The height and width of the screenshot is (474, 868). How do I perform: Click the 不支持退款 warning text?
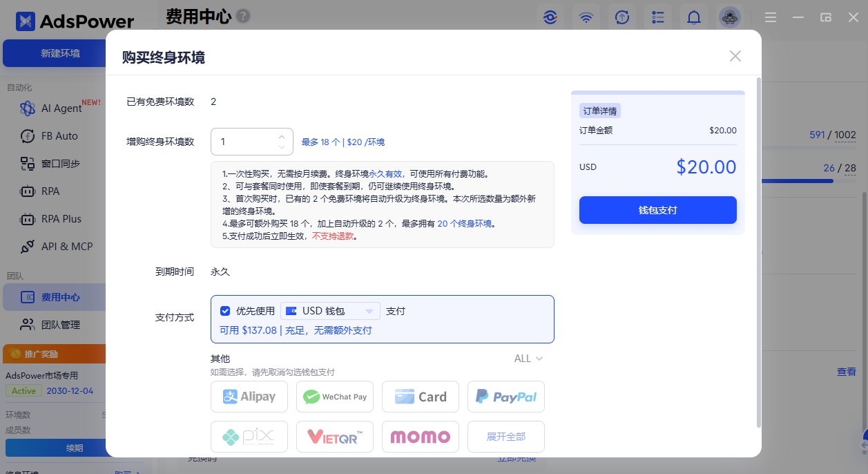[333, 236]
